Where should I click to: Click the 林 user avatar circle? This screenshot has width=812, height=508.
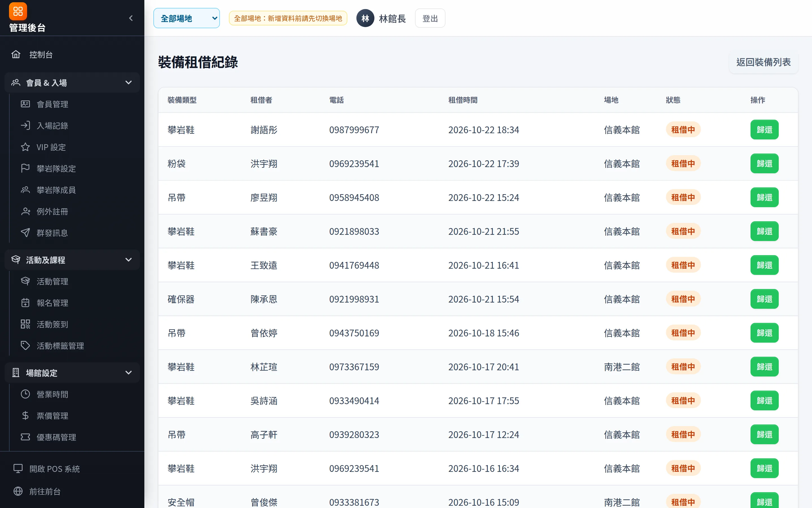pyautogui.click(x=365, y=18)
